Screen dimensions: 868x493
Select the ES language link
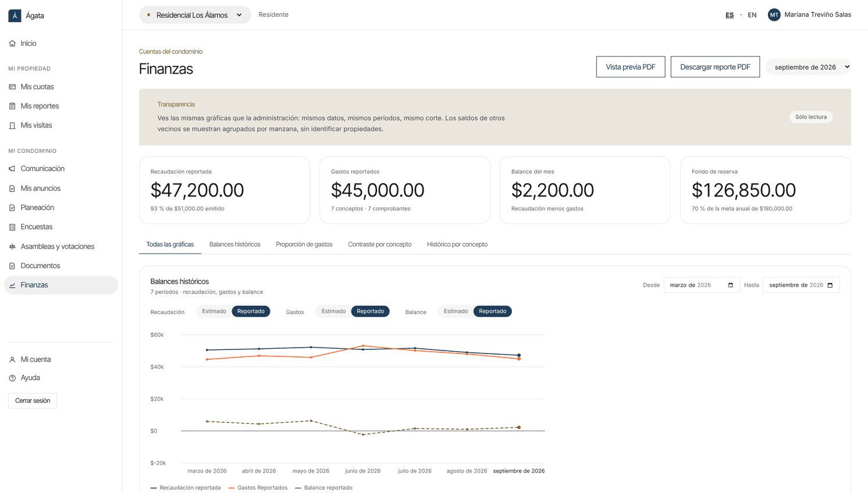730,15
